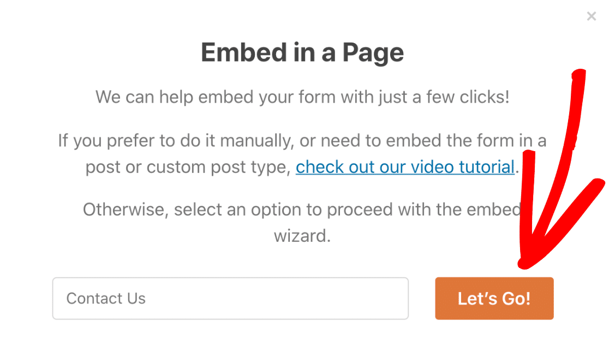Click the text 'Contact Us' in the field
Screen dimensions: 609x364
tap(106, 299)
